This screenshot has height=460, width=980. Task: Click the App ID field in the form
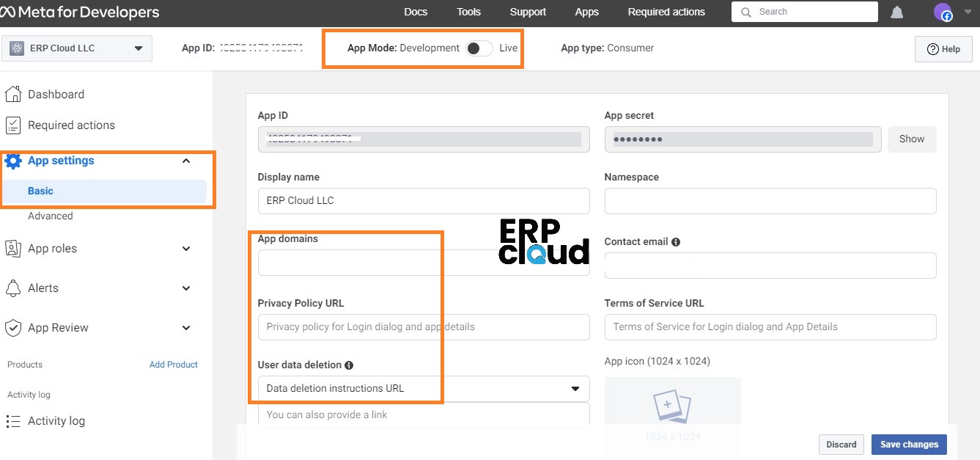(x=424, y=139)
